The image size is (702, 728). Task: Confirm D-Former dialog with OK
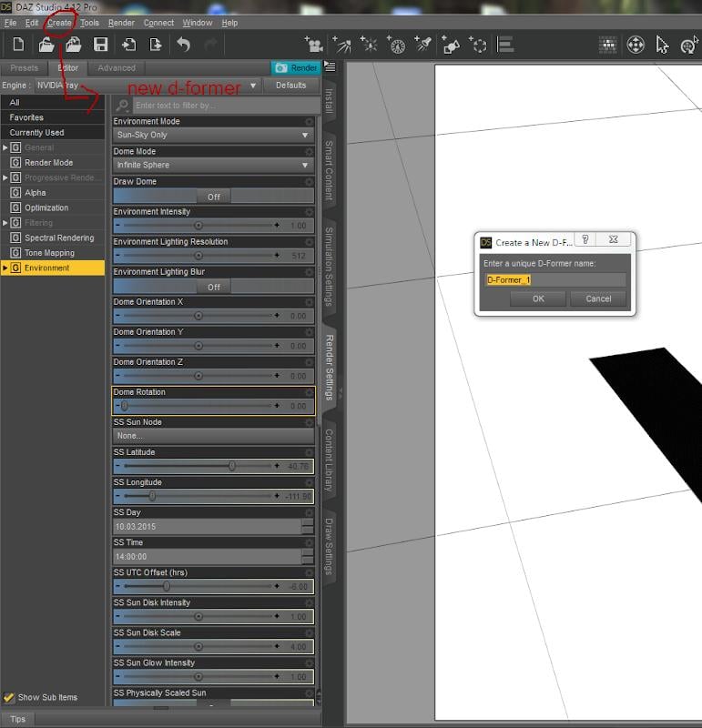point(538,298)
